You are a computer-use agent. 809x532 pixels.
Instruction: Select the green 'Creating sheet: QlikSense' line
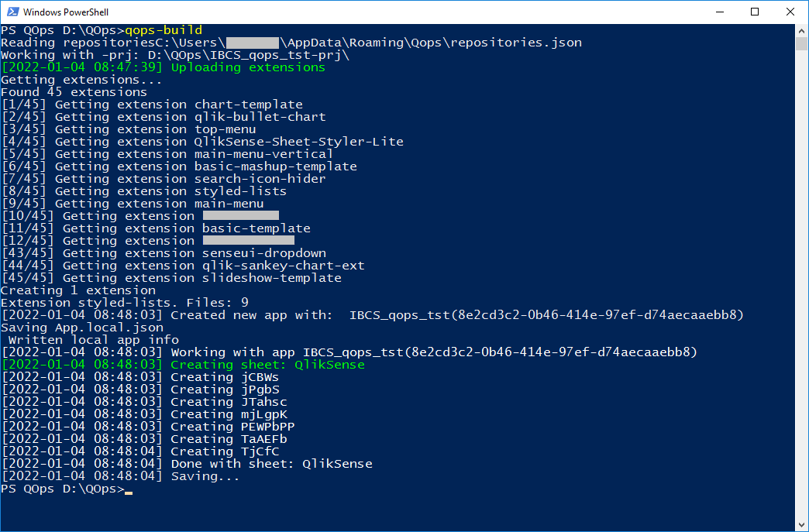pyautogui.click(x=183, y=364)
